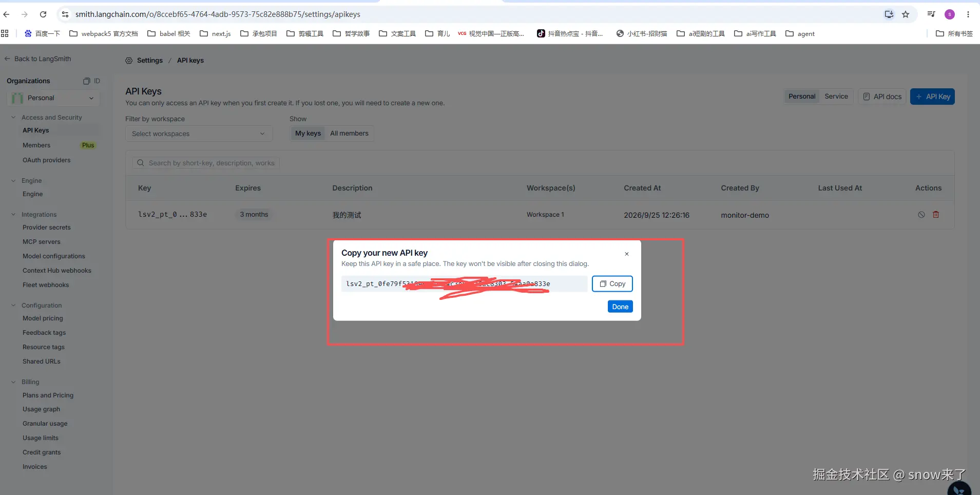Open Context Hub webhooks settings
The height and width of the screenshot is (495, 980).
pyautogui.click(x=57, y=271)
